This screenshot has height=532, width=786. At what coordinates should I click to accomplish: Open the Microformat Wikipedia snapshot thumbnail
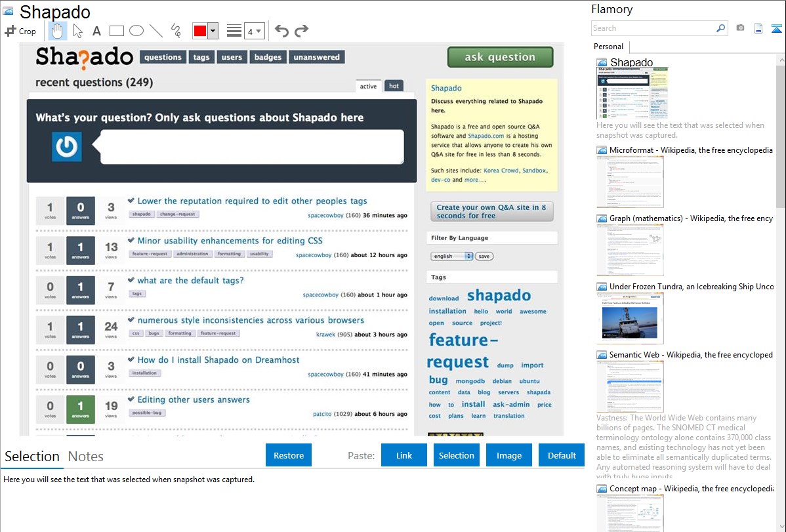pyautogui.click(x=630, y=182)
